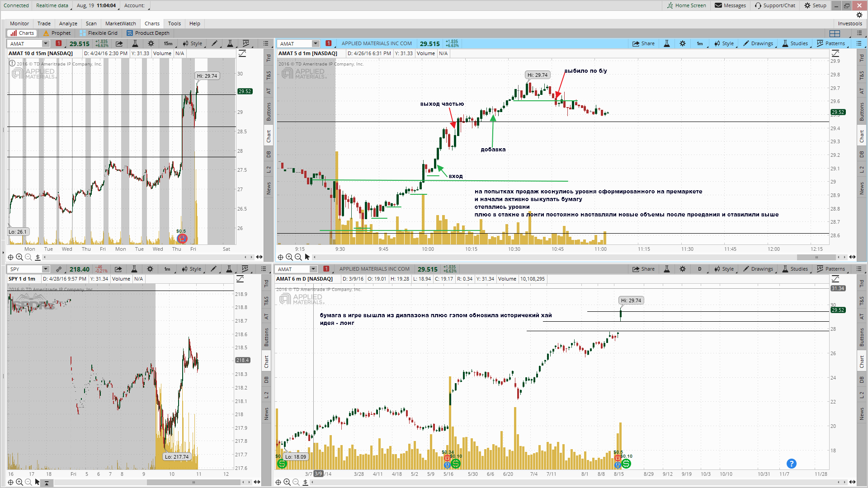
Task: Toggle the DB side panel of the AMAT 1m chart
Action: 862,154
